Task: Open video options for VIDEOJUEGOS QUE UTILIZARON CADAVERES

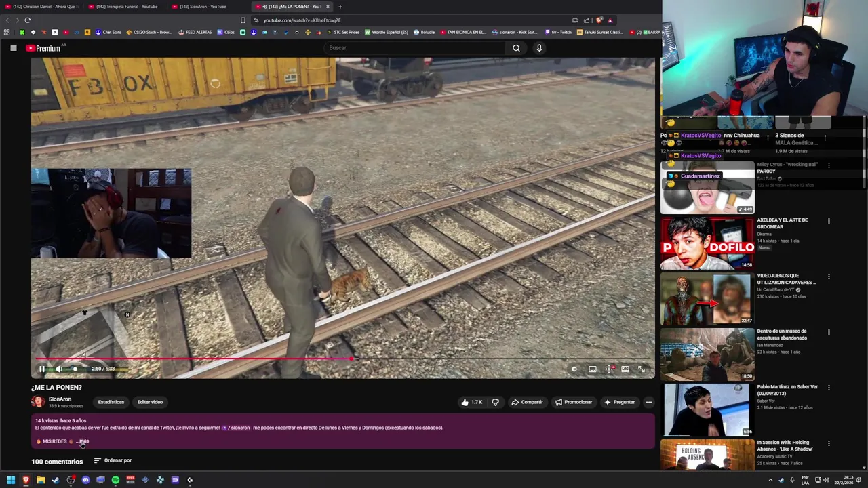Action: (x=829, y=277)
